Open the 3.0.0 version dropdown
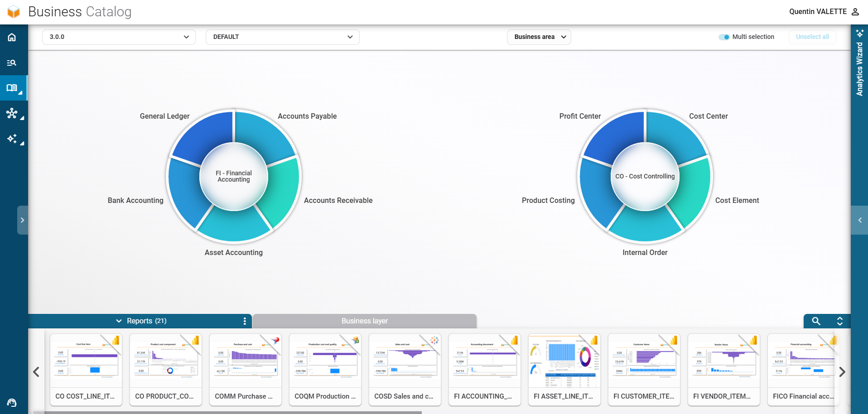 (119, 37)
